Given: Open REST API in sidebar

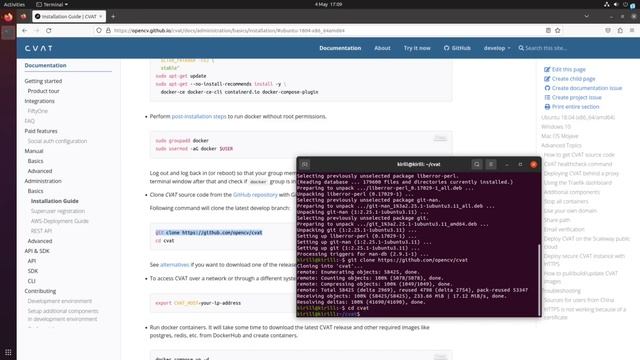Looking at the screenshot, I should click(x=41, y=231).
